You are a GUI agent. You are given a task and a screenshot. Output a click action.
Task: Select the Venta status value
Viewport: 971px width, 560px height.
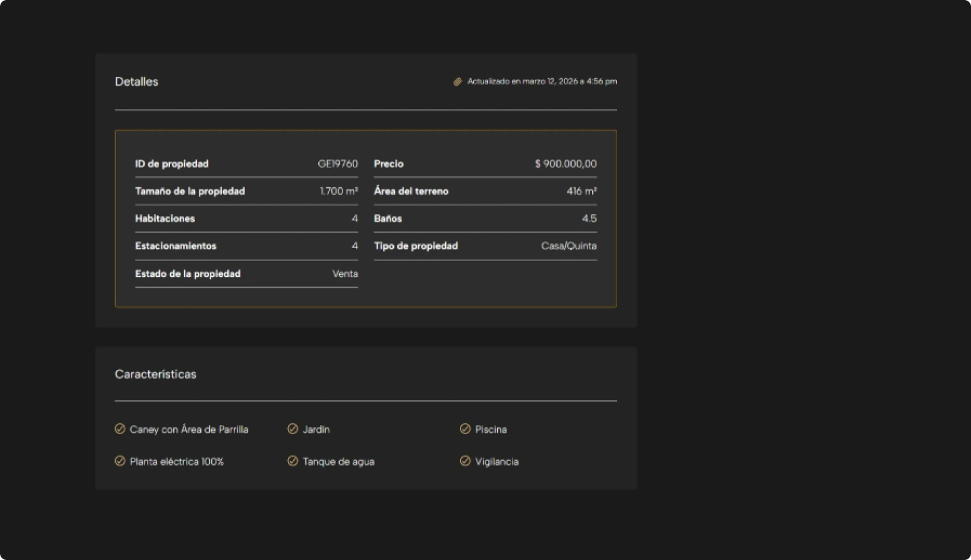345,274
